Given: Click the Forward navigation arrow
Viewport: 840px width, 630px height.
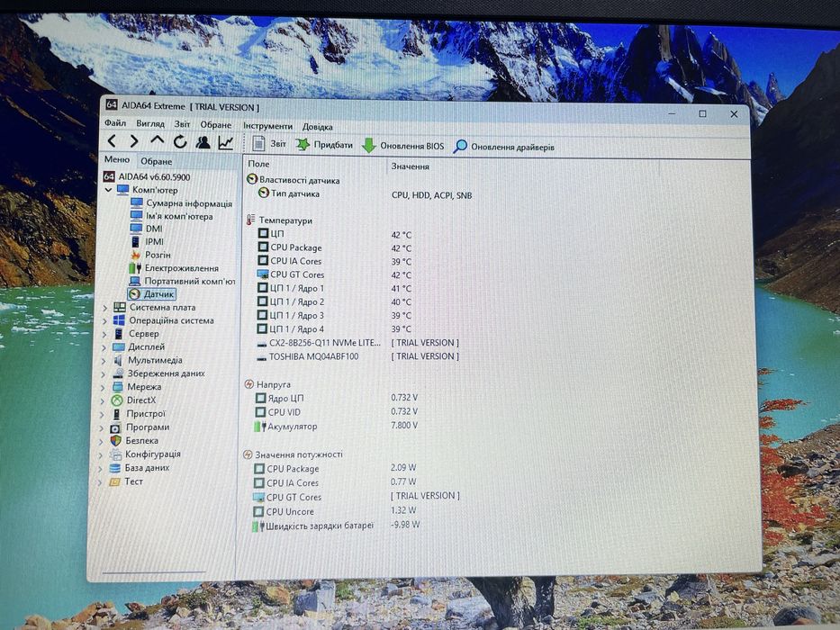Looking at the screenshot, I should (134, 141).
